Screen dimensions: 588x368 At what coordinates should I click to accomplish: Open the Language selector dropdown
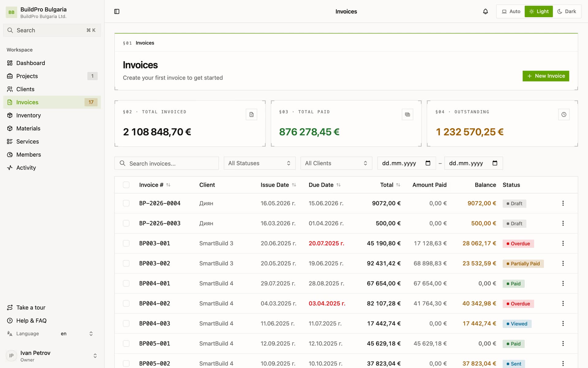77,334
